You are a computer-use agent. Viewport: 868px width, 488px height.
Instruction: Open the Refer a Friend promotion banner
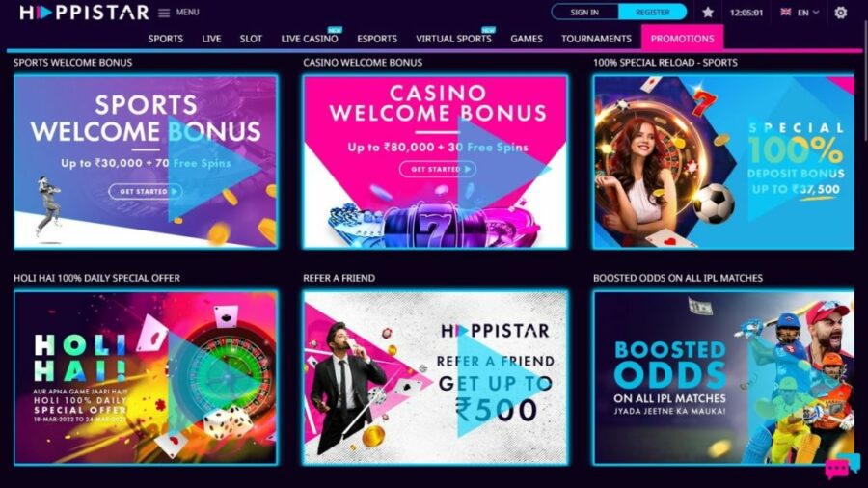click(x=435, y=377)
